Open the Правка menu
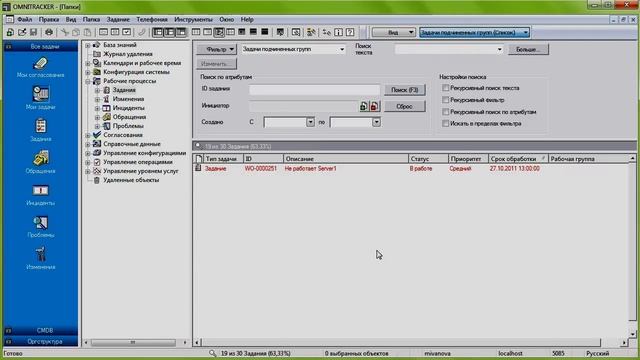 point(49,19)
